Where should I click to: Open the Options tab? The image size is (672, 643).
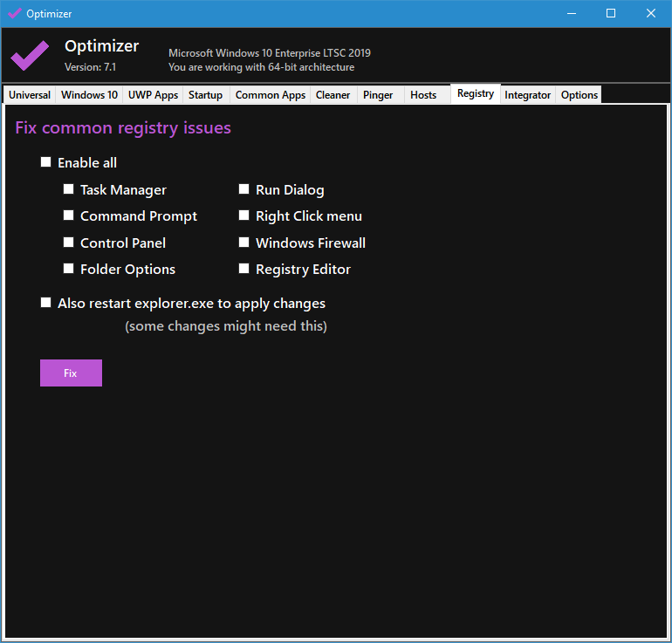[579, 95]
